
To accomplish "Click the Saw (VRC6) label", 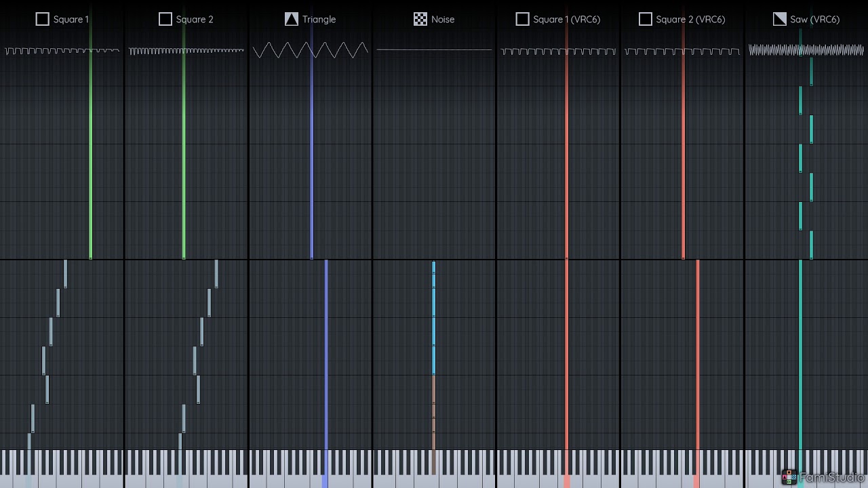I will tap(815, 19).
